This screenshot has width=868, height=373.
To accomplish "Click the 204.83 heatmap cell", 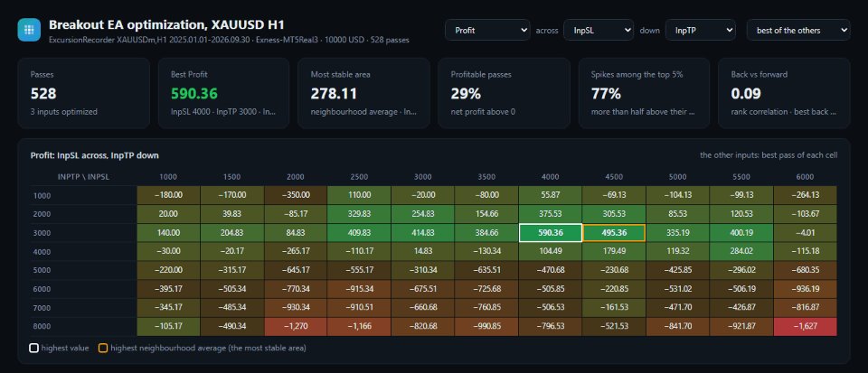I will [232, 233].
